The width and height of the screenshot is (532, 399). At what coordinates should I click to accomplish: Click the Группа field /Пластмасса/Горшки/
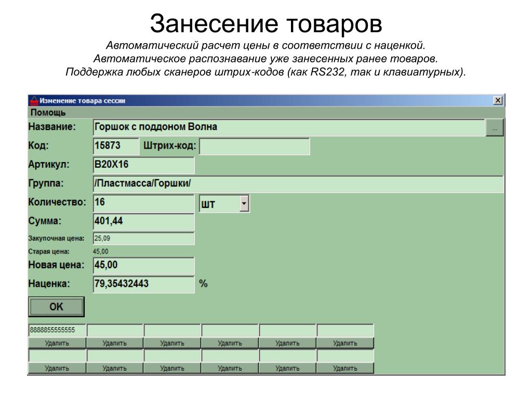pos(298,184)
